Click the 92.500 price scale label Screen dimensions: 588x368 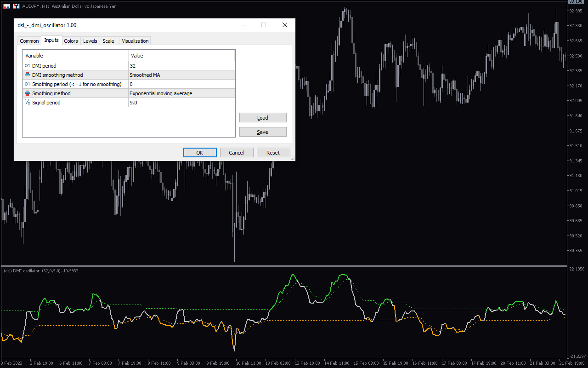[x=577, y=56]
